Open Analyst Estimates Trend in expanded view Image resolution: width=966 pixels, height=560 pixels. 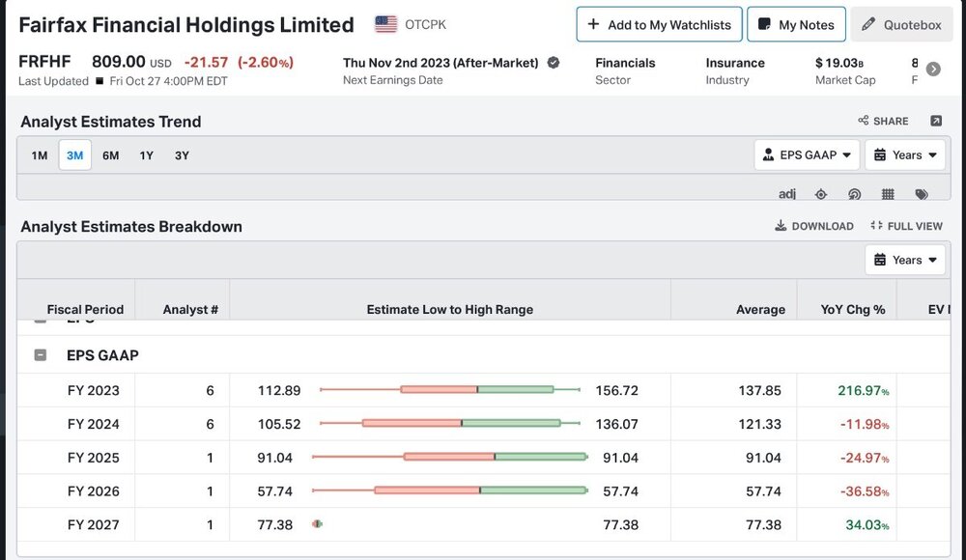[x=936, y=121]
